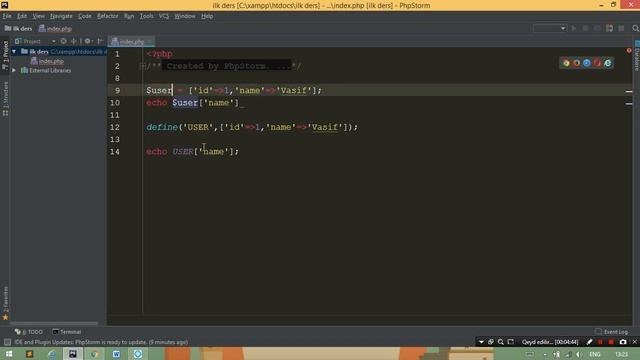Open the Edit menu
The image size is (640, 360).
coord(22,16)
